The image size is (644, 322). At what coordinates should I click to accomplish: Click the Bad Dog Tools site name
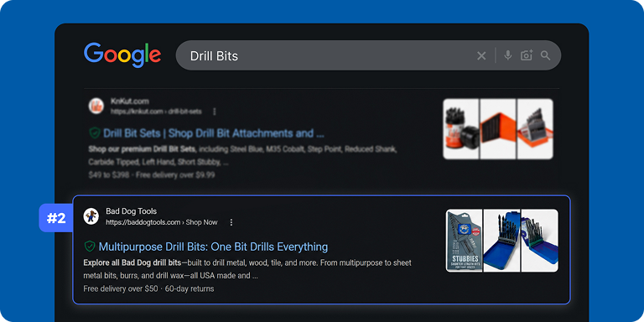click(132, 211)
